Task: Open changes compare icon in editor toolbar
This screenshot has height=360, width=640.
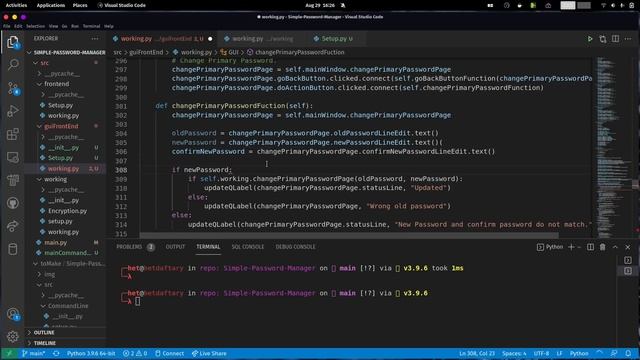Action: tap(602, 39)
